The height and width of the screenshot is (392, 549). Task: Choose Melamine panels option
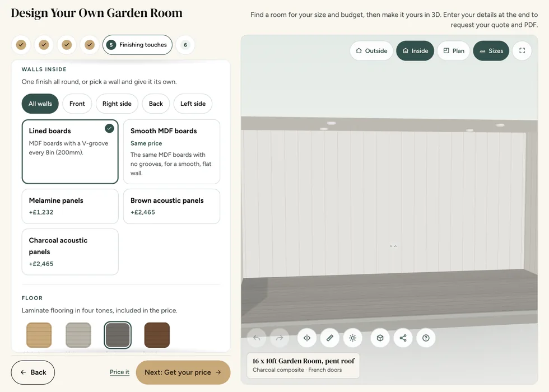click(70, 206)
